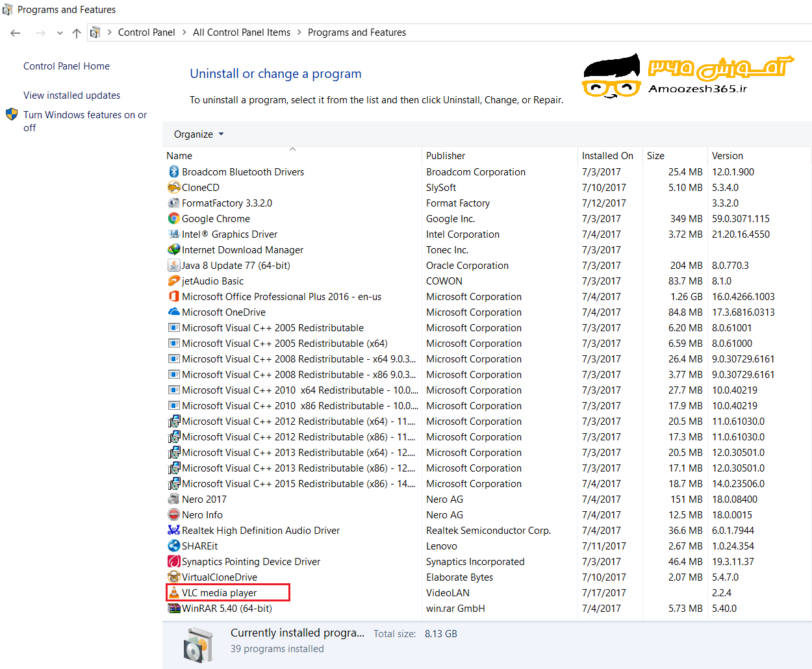Click the installed programs disc icon in details pane
Screen dimensions: 812x669
click(x=198, y=644)
